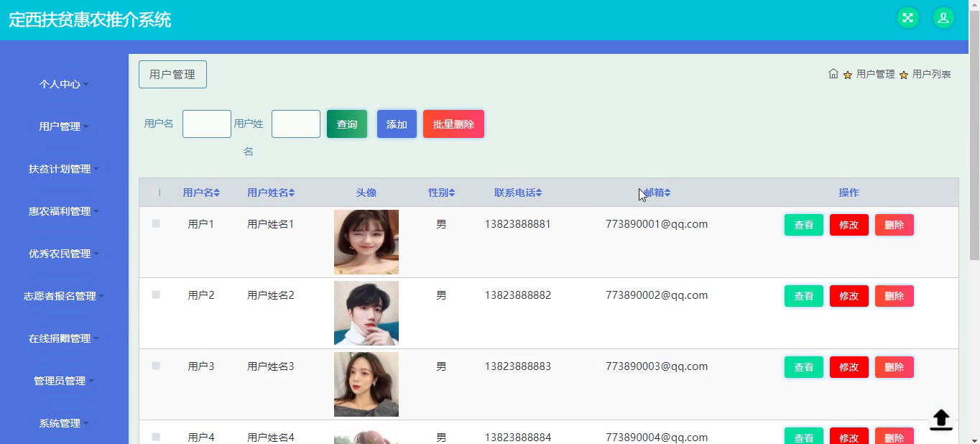Image resolution: width=980 pixels, height=444 pixels.
Task: View details of 用户3 with 查看
Action: click(x=804, y=367)
